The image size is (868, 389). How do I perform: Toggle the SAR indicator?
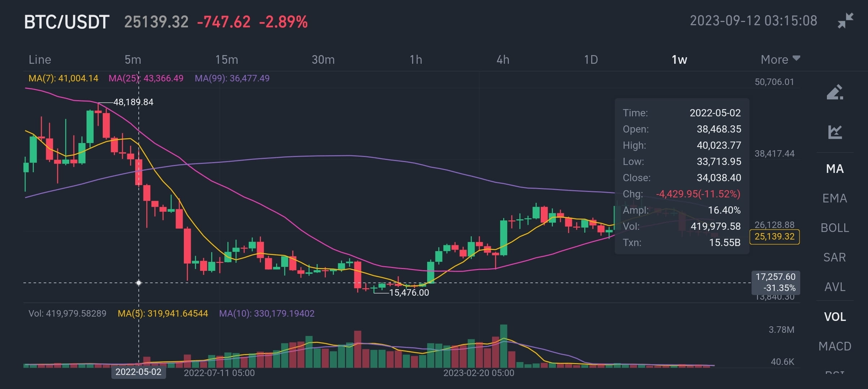(x=834, y=257)
